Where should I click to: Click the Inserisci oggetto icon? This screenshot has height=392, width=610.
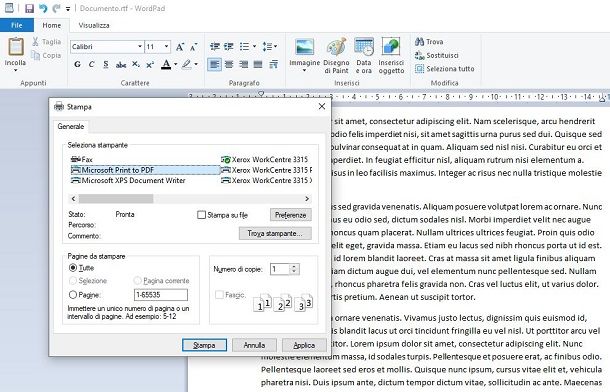click(391, 47)
